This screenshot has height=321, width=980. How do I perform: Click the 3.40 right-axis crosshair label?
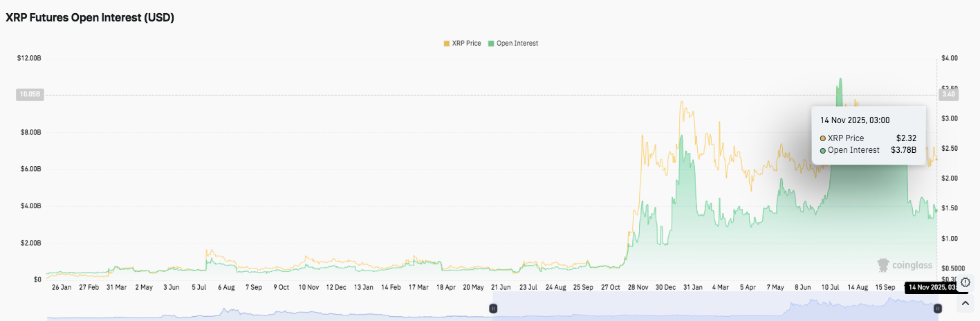click(x=947, y=94)
